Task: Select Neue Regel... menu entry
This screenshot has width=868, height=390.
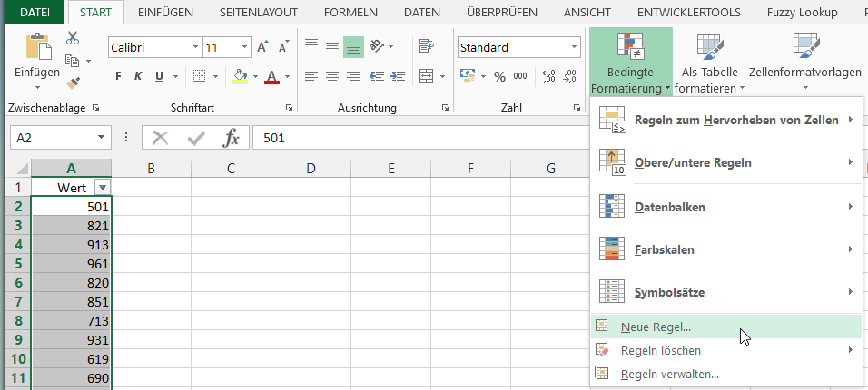Action: point(656,327)
